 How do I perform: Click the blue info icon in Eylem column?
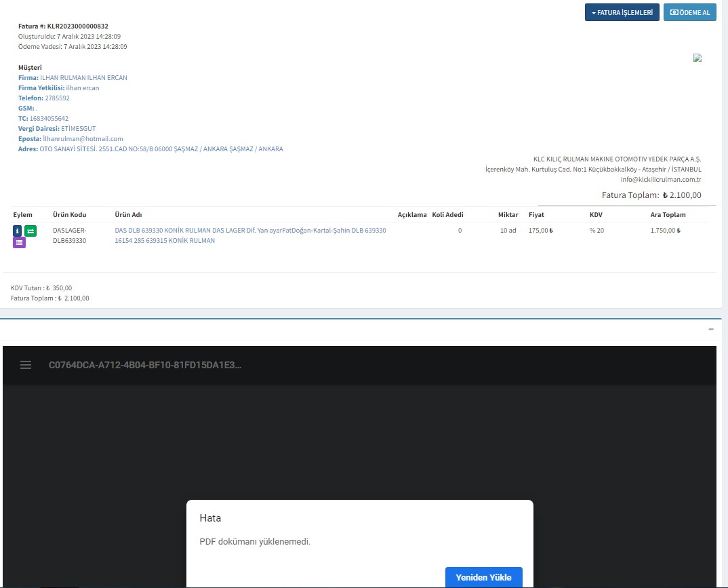pos(18,231)
